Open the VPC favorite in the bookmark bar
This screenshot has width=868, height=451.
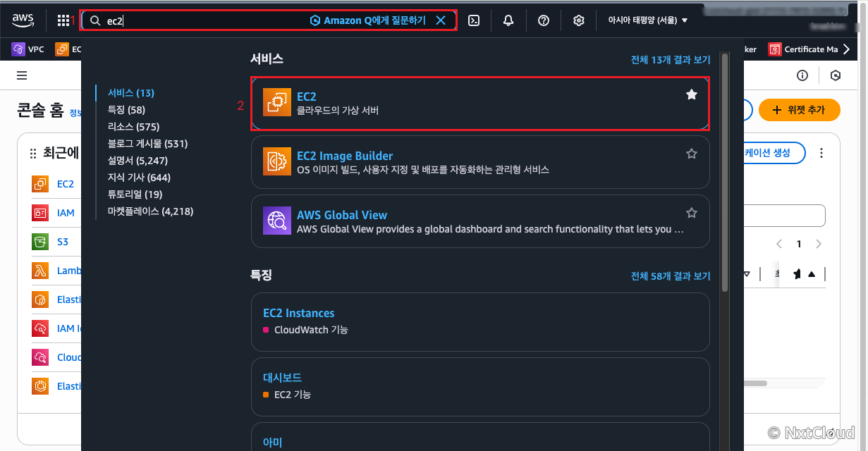pos(28,49)
